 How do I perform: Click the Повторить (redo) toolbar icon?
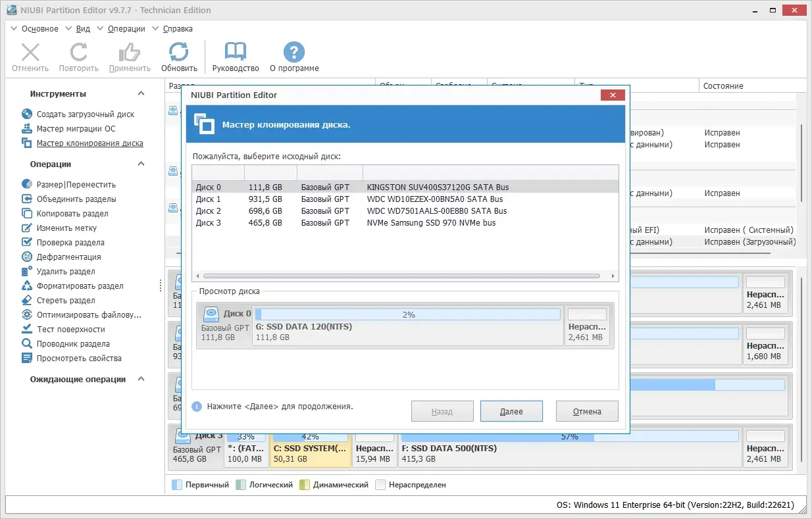(x=79, y=52)
